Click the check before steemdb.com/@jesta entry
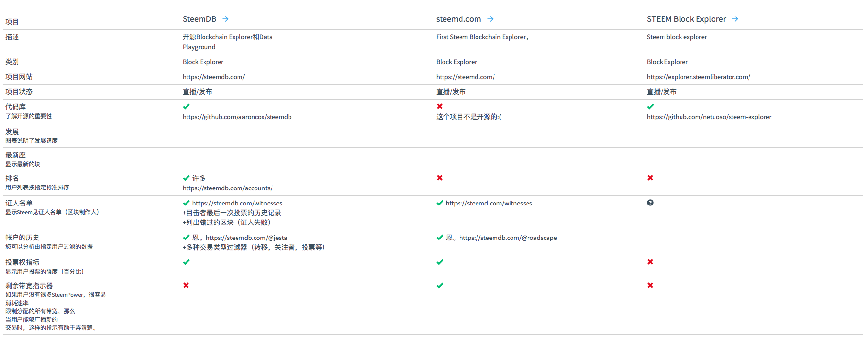 point(186,238)
